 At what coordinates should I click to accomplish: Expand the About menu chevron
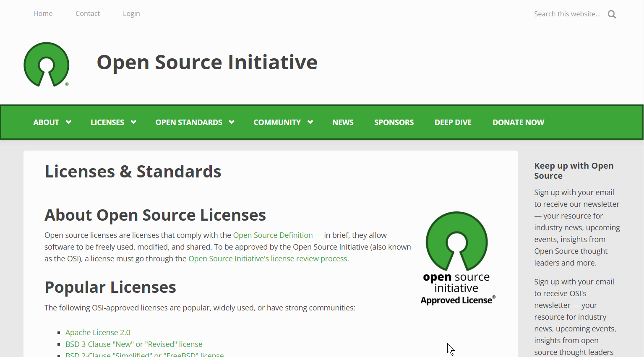(69, 122)
